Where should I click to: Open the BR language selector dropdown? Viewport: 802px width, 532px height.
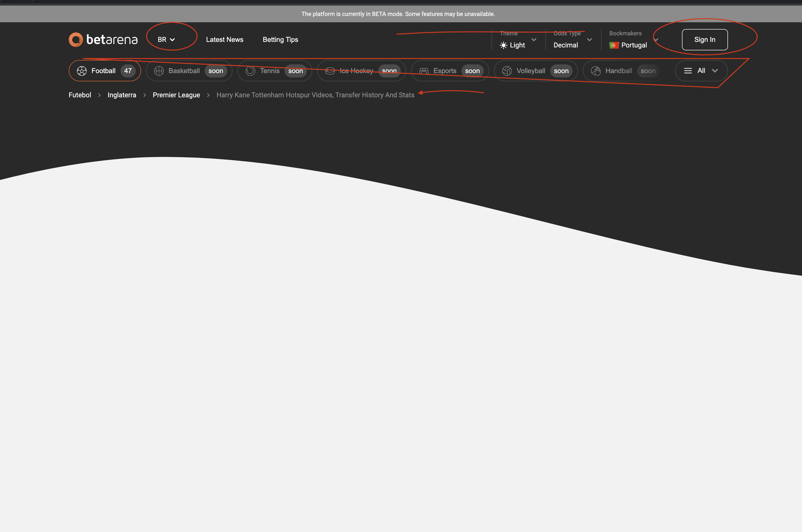click(166, 39)
